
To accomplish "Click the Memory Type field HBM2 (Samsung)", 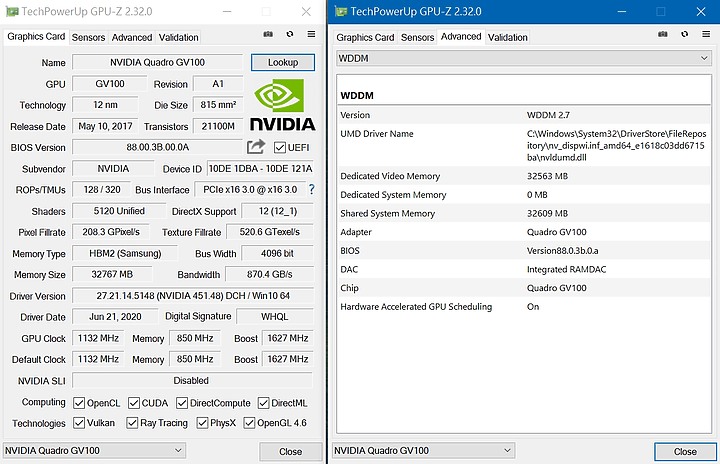I will pos(125,254).
